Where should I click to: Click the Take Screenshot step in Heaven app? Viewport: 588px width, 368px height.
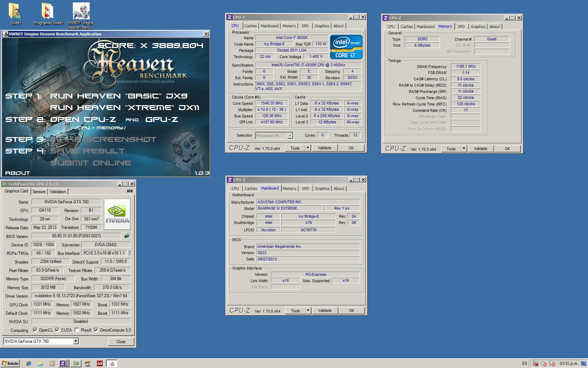104,139
